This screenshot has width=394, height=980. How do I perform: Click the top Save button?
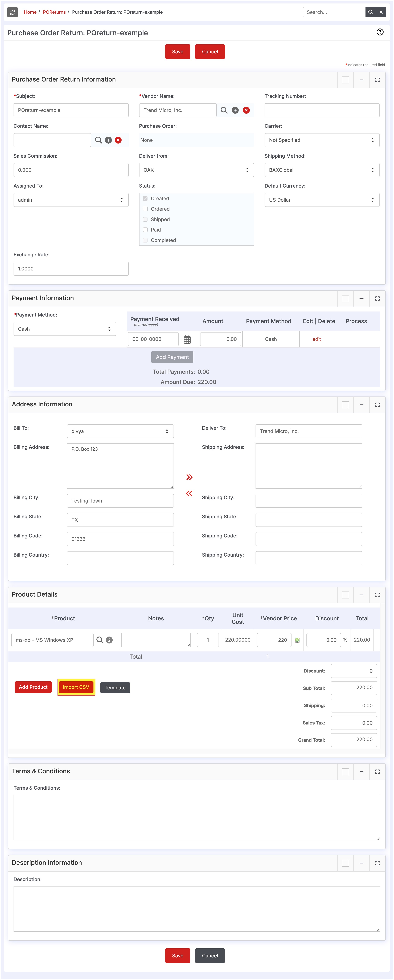click(178, 52)
